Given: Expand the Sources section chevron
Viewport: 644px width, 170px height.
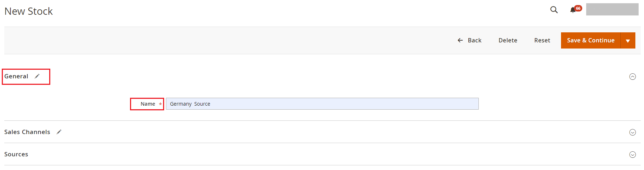Looking at the screenshot, I should click(x=633, y=155).
